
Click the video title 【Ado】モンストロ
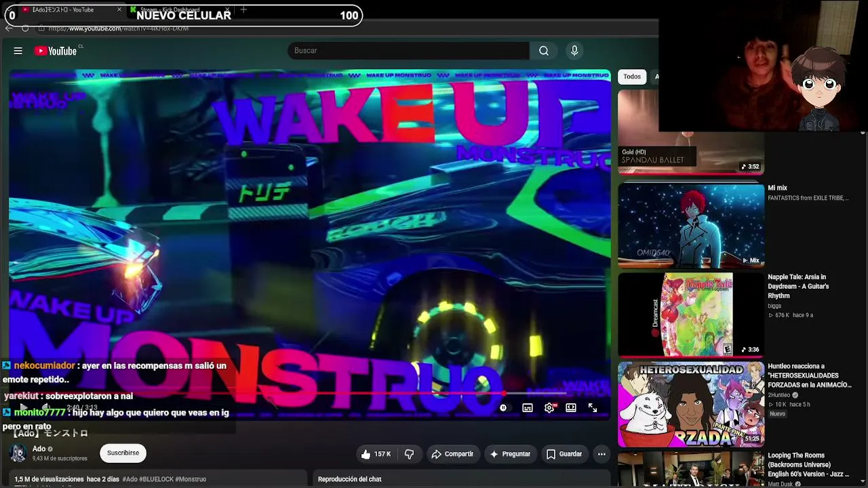51,433
